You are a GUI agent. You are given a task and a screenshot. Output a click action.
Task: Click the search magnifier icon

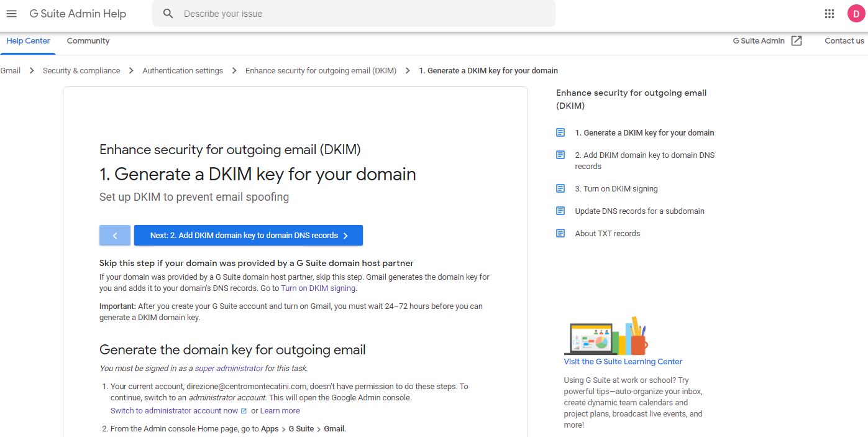coord(168,14)
